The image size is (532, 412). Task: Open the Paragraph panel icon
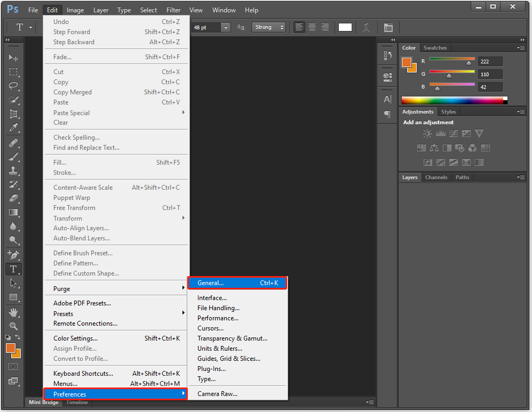click(387, 114)
